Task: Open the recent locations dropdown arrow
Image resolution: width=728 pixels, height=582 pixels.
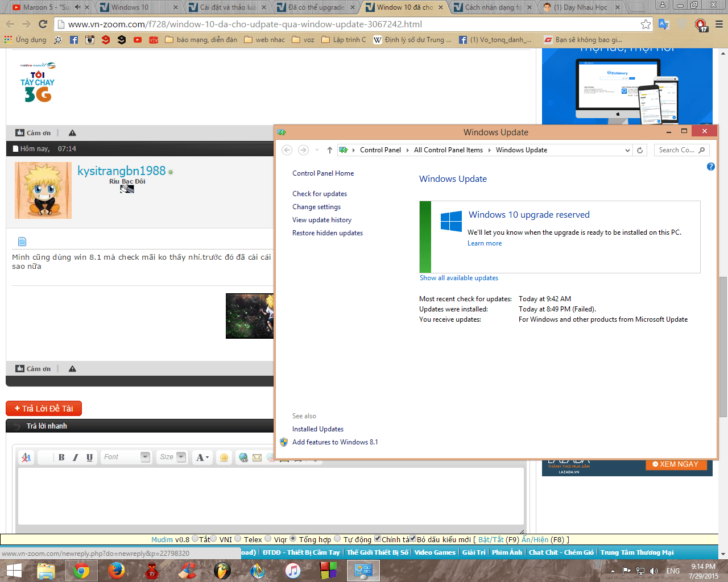Action: click(x=317, y=150)
